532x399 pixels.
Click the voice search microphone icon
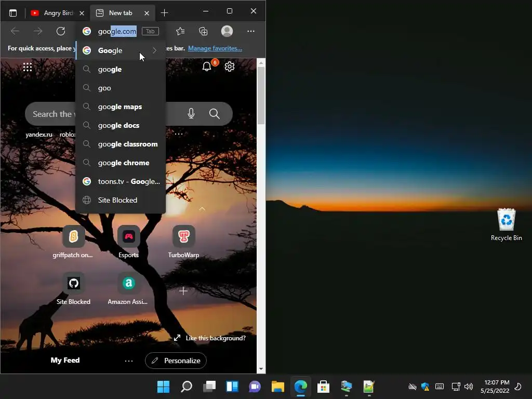tap(191, 114)
